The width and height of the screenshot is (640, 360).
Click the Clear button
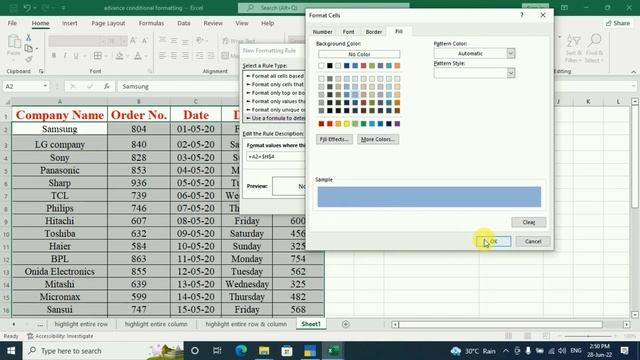(x=529, y=222)
